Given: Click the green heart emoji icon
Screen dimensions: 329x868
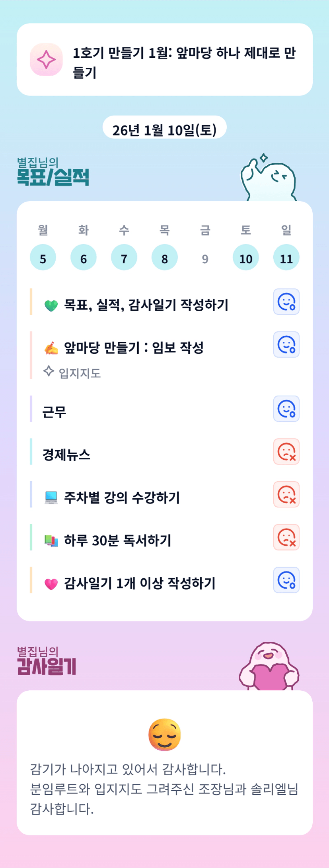Looking at the screenshot, I should click(x=51, y=306).
